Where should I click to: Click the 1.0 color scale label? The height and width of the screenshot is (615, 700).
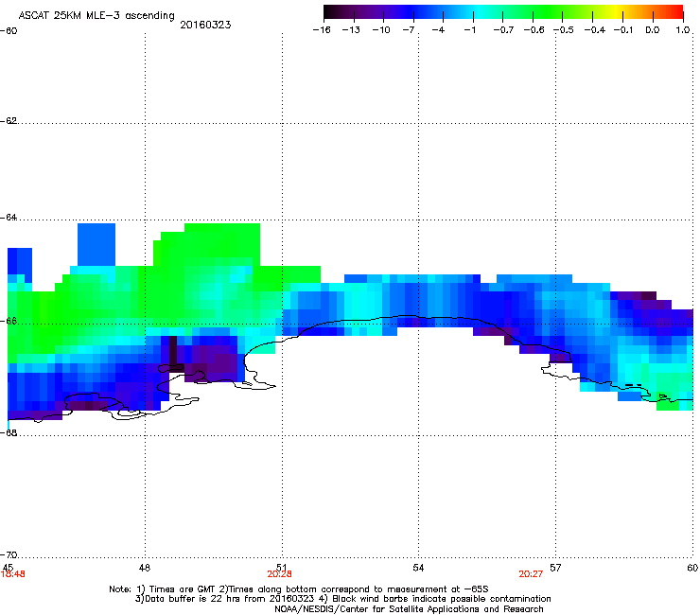coord(683,30)
